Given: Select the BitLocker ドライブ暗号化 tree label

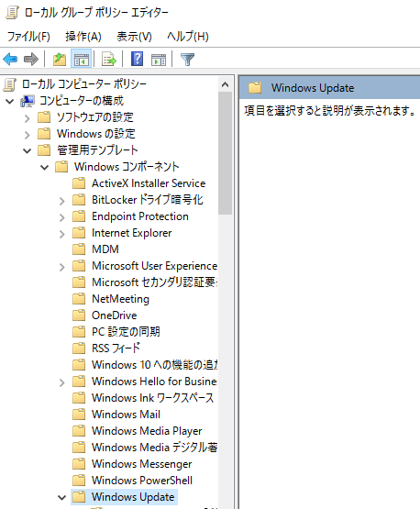Looking at the screenshot, I should (x=148, y=200).
